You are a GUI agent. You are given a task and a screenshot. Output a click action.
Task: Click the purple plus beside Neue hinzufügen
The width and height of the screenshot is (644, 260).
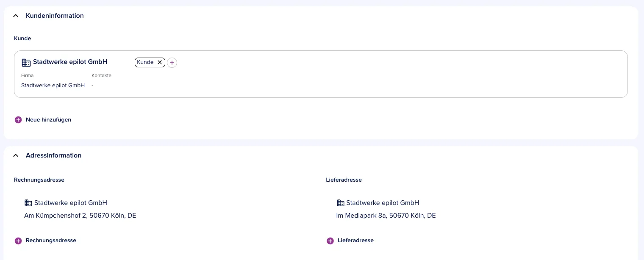pos(18,120)
